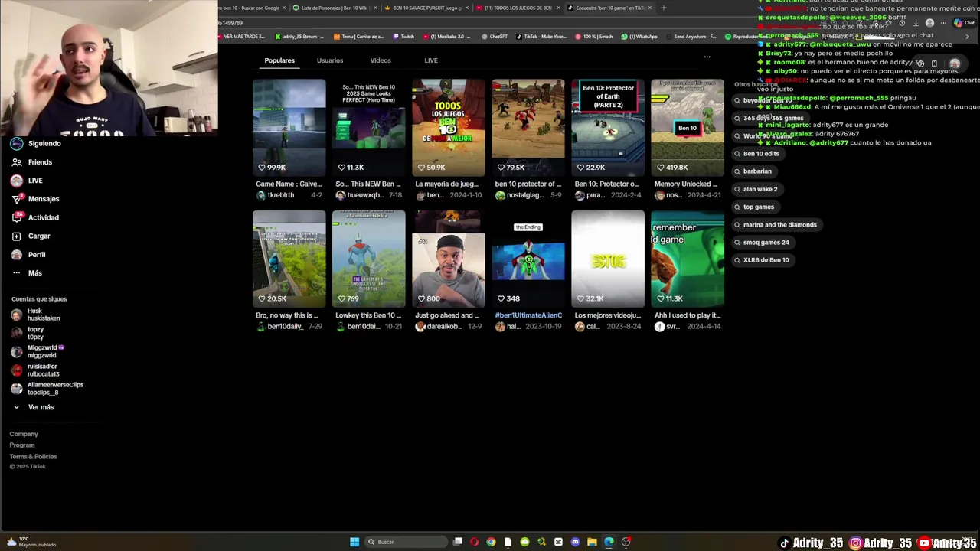Open Discord icon in the taskbar
The width and height of the screenshot is (980, 551).
click(x=575, y=542)
